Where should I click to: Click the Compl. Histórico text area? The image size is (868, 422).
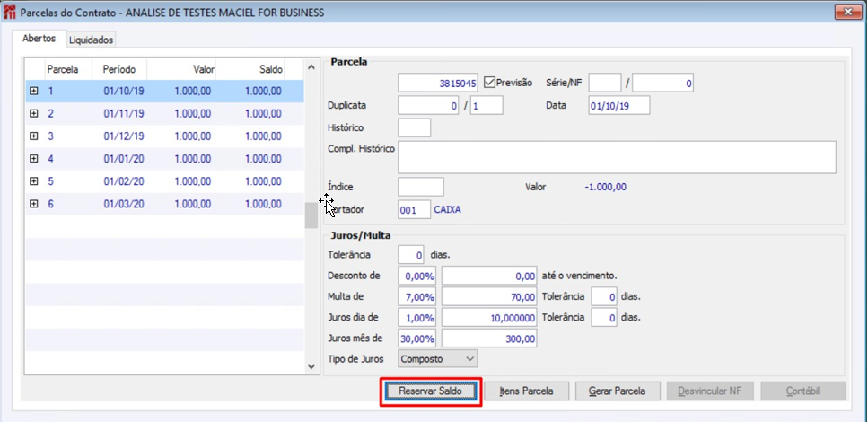tap(618, 157)
